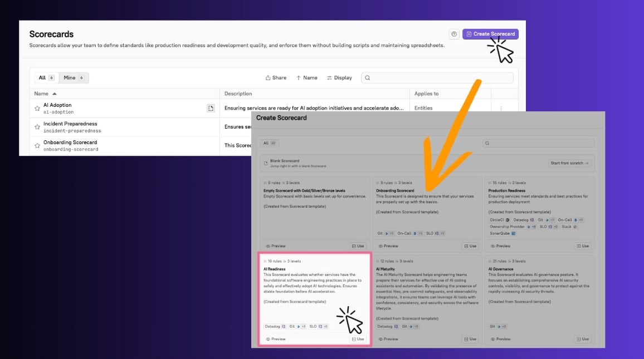This screenshot has width=644, height=359.
Task: Open the Display options menu
Action: 339,77
